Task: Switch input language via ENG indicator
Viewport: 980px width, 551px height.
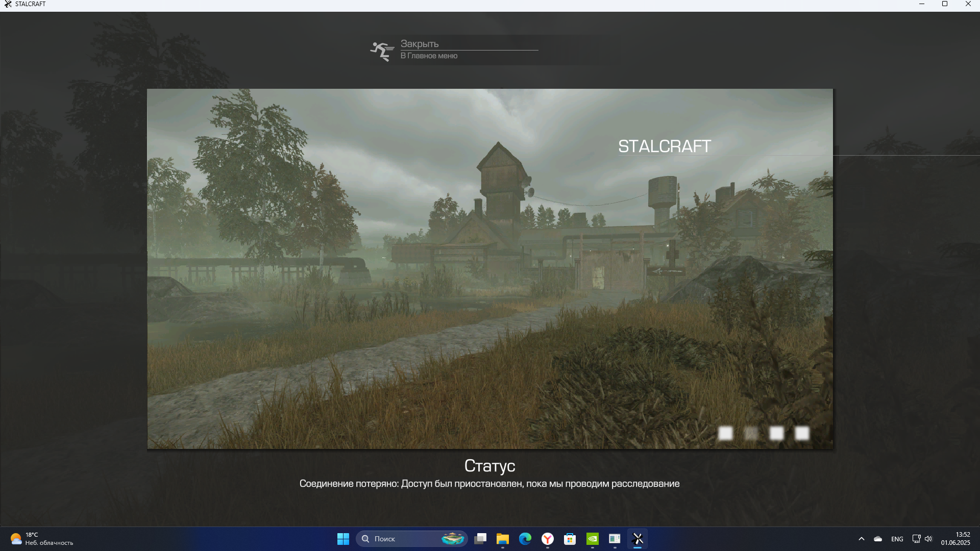Action: [897, 539]
